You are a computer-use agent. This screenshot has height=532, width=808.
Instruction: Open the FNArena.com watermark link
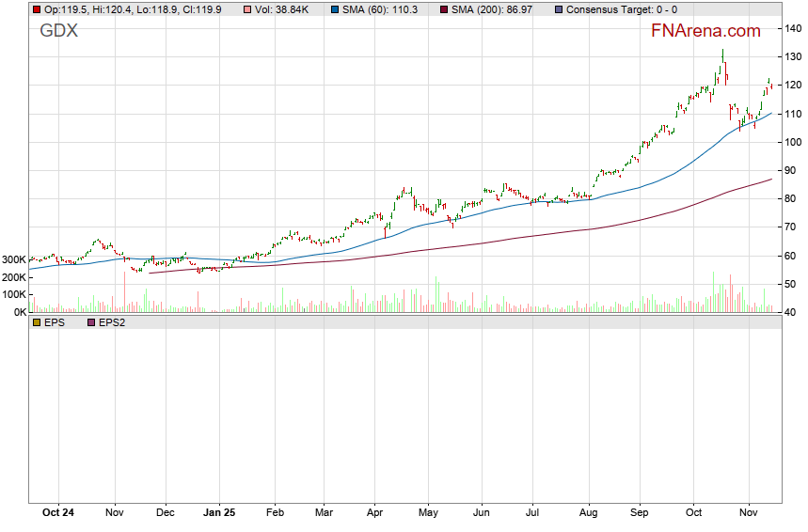click(x=705, y=31)
